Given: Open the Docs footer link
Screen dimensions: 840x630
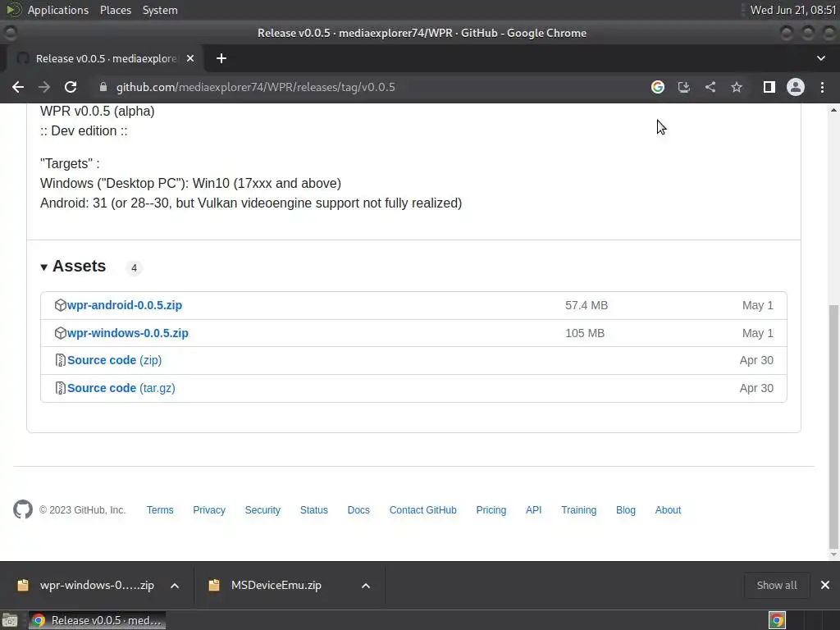Looking at the screenshot, I should pyautogui.click(x=358, y=510).
